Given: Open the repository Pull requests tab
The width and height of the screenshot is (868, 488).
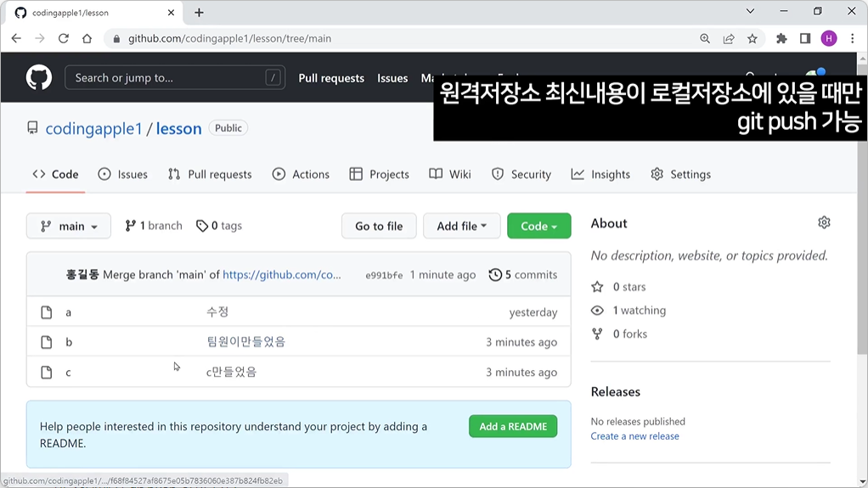Looking at the screenshot, I should (210, 174).
